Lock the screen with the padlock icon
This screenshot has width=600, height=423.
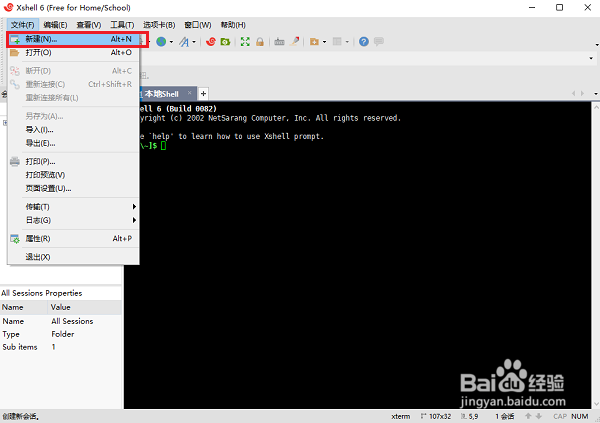pyautogui.click(x=260, y=41)
